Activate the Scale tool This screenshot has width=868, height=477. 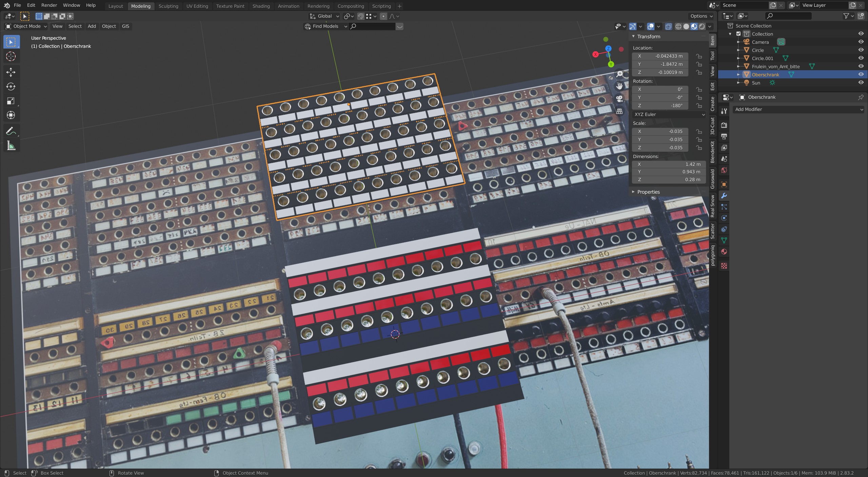click(11, 101)
